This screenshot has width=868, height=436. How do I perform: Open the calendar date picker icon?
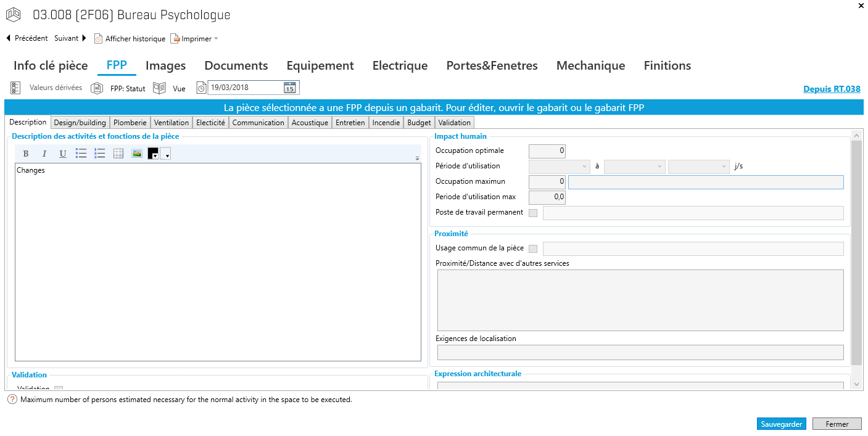290,88
